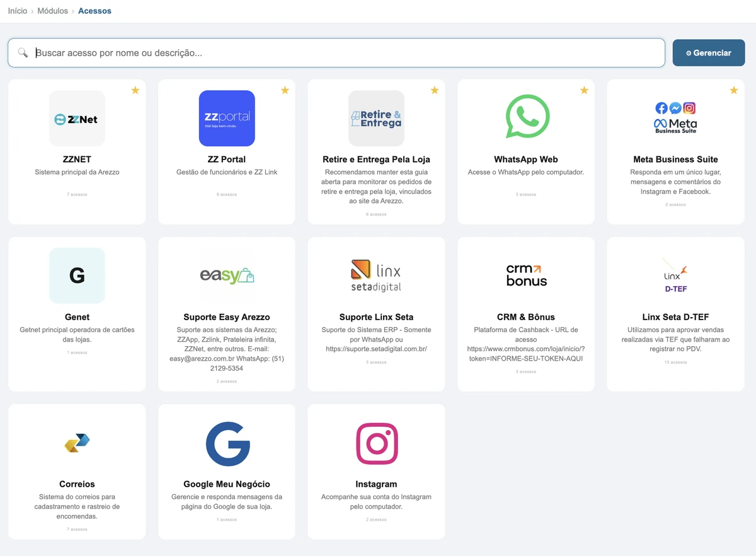Viewport: 756px width, 556px height.
Task: Click the Instagram pink camera logo
Action: click(376, 443)
